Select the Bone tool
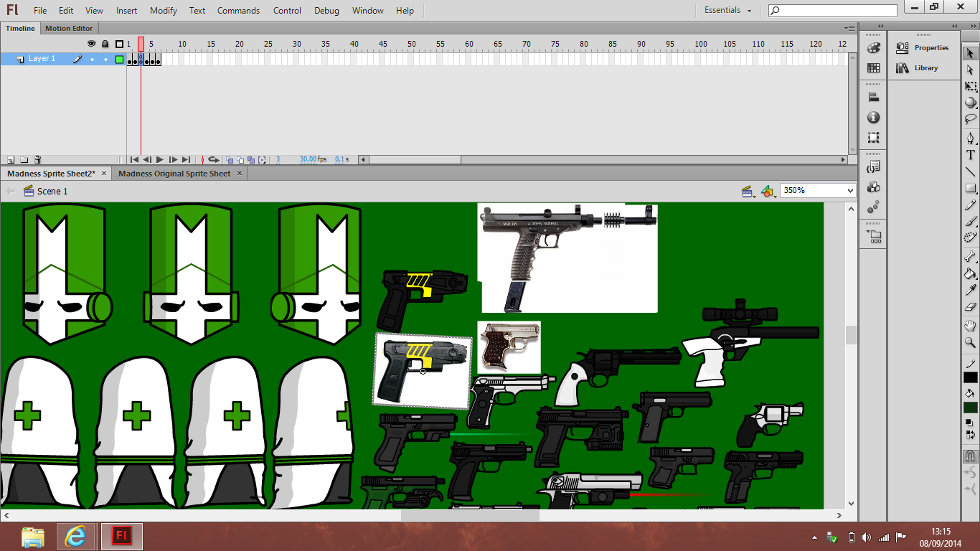Viewport: 980px width, 551px height. (970, 257)
